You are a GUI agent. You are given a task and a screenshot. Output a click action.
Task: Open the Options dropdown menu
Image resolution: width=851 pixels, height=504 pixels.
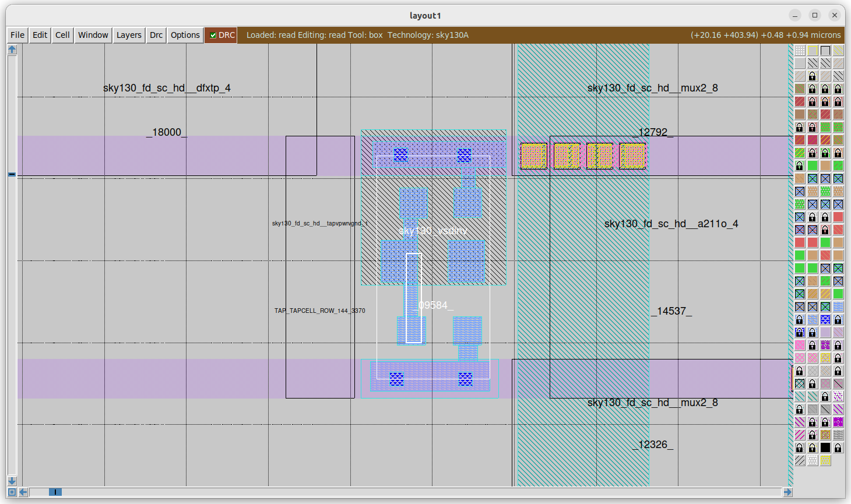tap(185, 35)
